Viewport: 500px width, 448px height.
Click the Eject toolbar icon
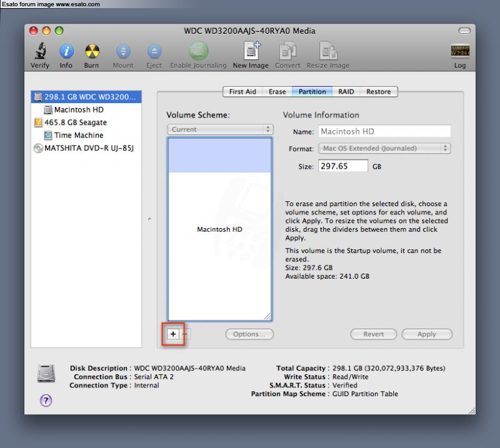154,51
